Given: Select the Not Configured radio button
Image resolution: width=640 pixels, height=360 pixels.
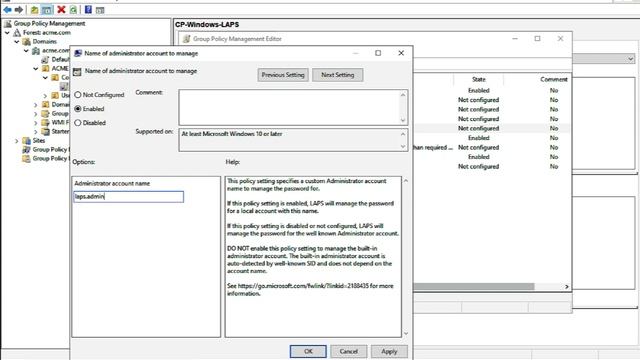Looking at the screenshot, I should [78, 95].
